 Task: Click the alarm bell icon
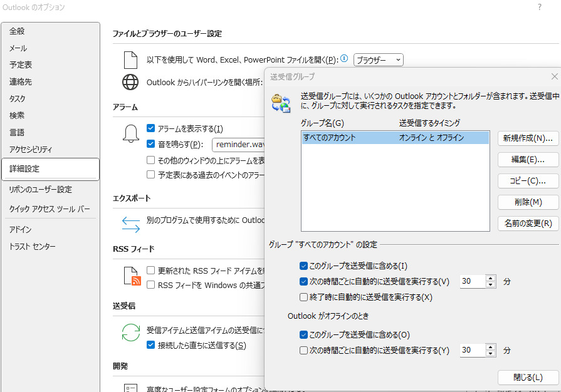tap(130, 133)
